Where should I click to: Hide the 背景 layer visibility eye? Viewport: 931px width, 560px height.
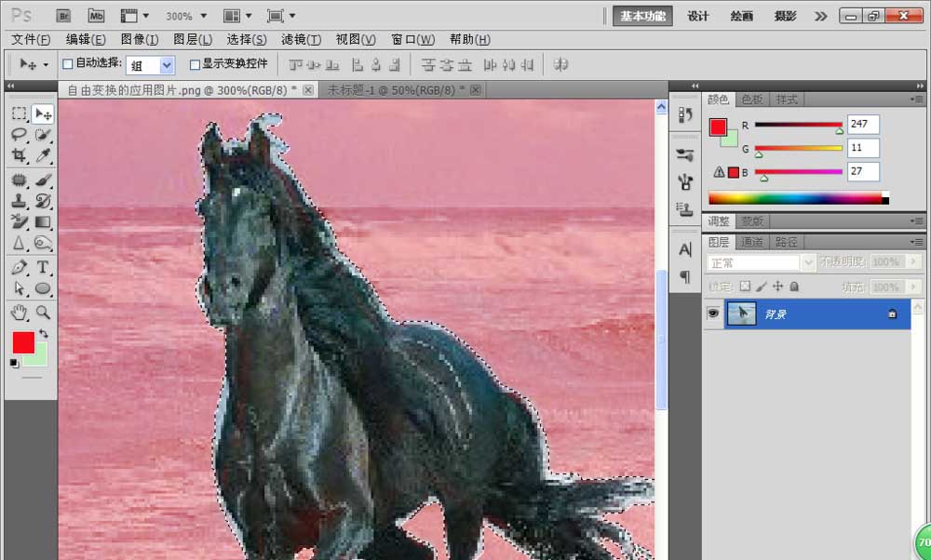[x=712, y=313]
